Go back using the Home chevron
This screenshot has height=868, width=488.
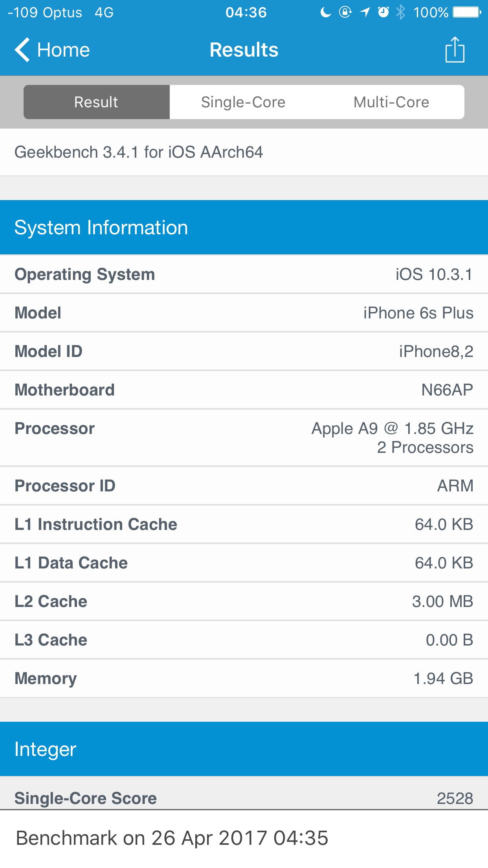click(22, 50)
